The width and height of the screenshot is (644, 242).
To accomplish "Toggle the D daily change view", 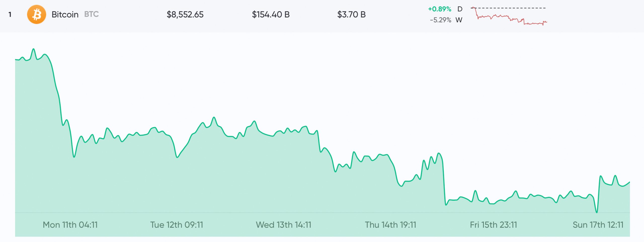I will [x=460, y=9].
